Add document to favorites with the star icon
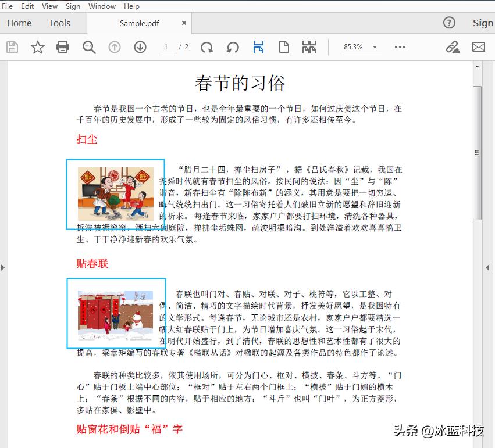Image resolution: width=495 pixels, height=448 pixels. (x=37, y=47)
